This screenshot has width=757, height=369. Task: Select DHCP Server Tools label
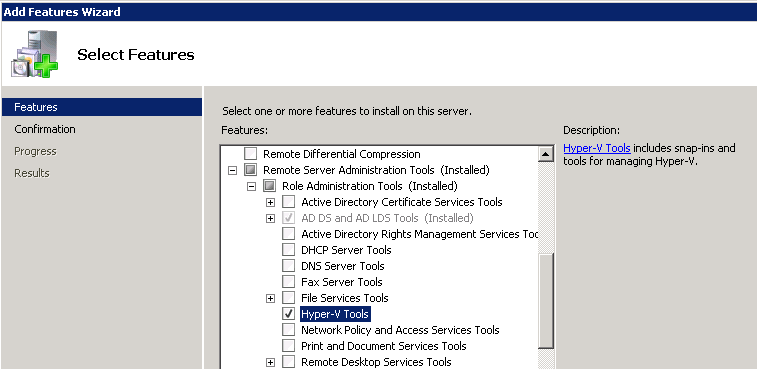pyautogui.click(x=346, y=250)
